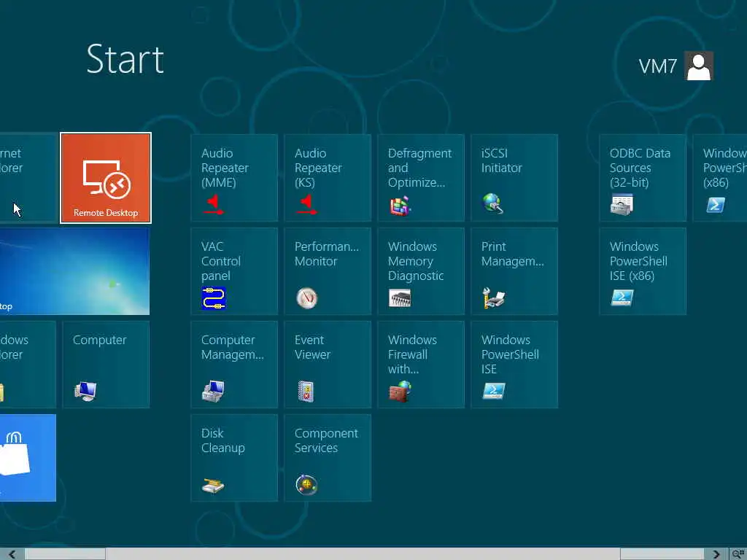Open the Store shopping bag tile
Image resolution: width=747 pixels, height=560 pixels.
(28, 458)
